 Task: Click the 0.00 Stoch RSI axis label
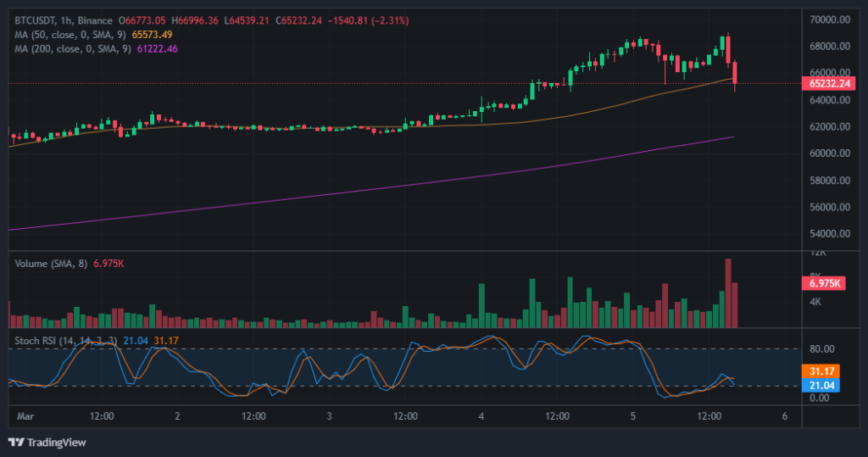pos(820,398)
